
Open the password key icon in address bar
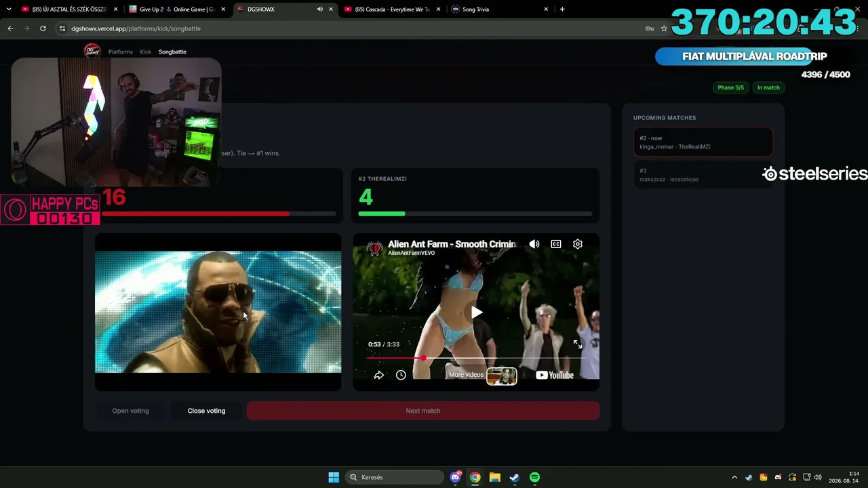pos(649,28)
